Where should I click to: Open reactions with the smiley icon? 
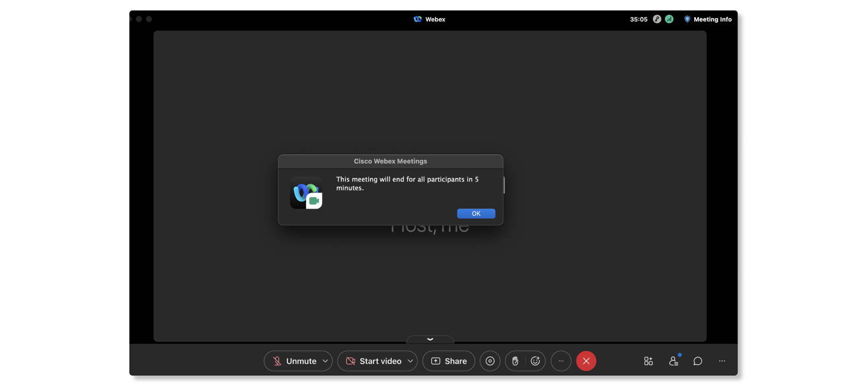(x=535, y=361)
